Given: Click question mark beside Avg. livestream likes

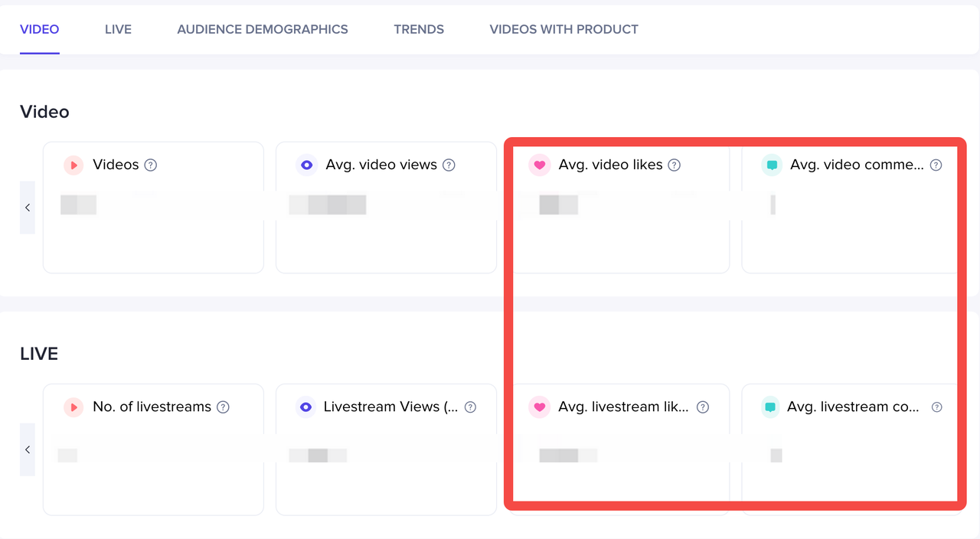Looking at the screenshot, I should coord(703,407).
